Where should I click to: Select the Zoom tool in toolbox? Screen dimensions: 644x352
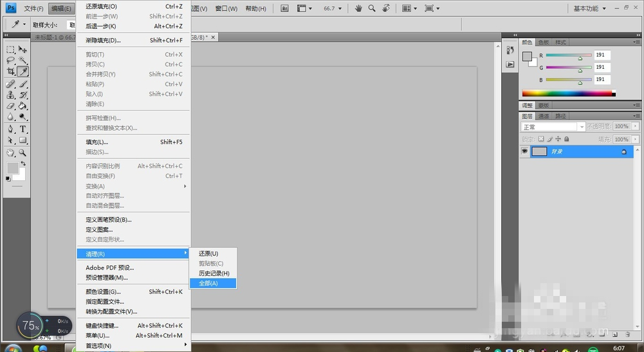[23, 153]
